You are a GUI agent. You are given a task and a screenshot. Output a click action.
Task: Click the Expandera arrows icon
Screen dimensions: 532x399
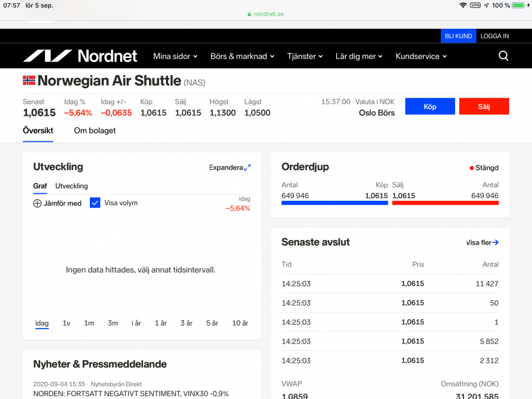247,167
